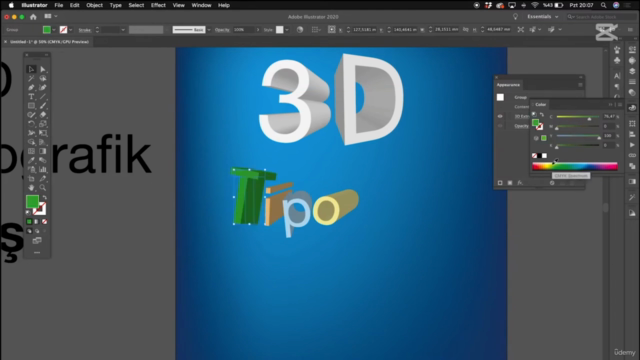Click 3D Extrude effect link in Appearance
The width and height of the screenshot is (640, 360).
point(522,116)
